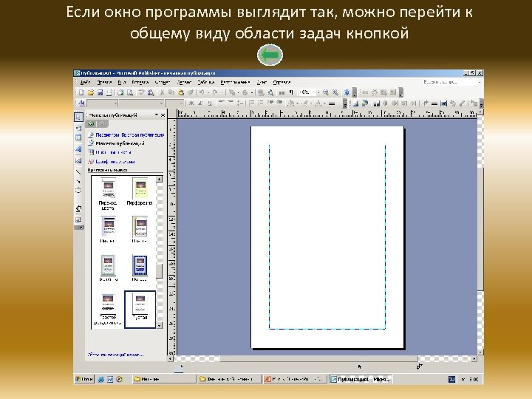532x399 pixels.
Task: Select the arrow Select Objects tool
Action: click(x=79, y=117)
